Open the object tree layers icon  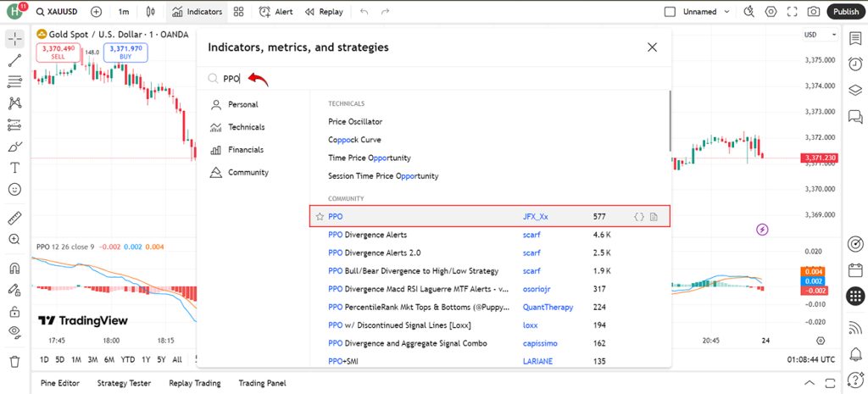click(855, 90)
